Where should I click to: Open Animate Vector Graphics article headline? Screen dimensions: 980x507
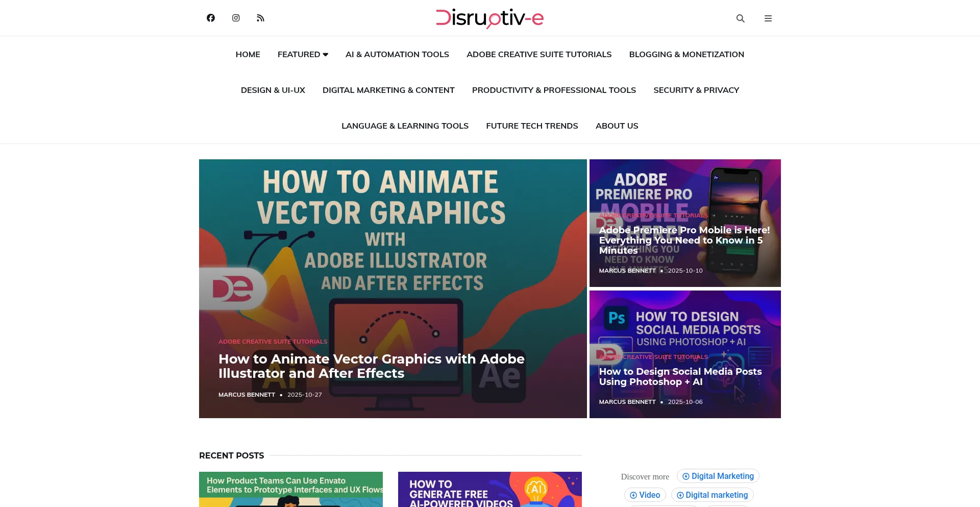tap(371, 366)
